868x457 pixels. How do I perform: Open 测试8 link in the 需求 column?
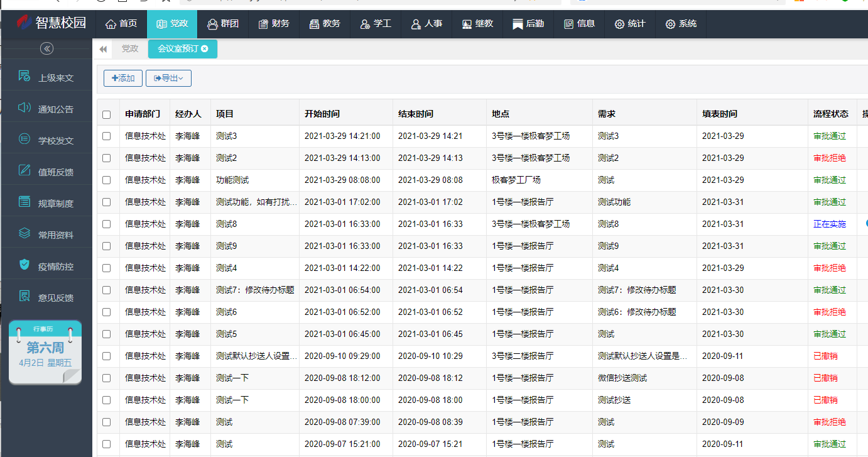pos(608,224)
